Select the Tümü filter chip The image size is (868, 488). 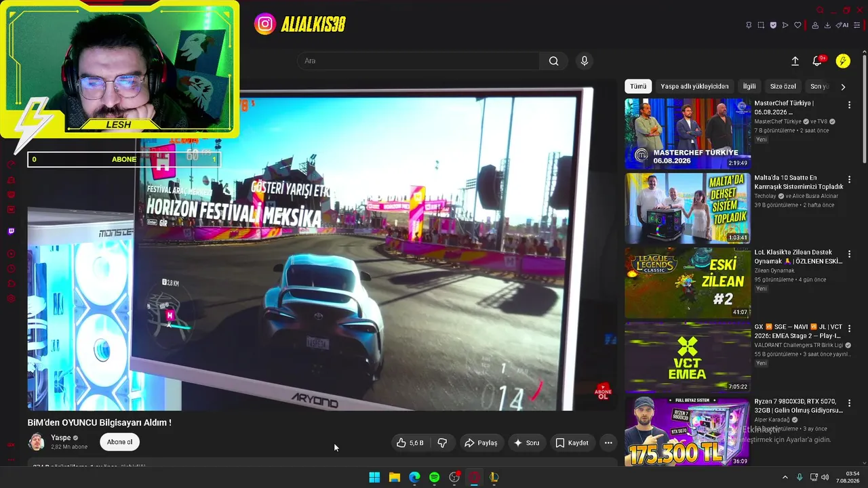tap(638, 87)
